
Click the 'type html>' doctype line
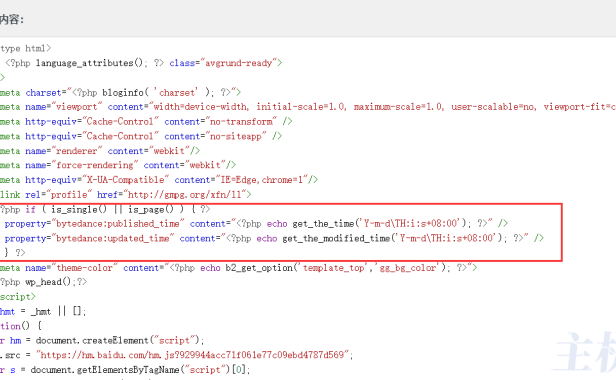(26, 48)
